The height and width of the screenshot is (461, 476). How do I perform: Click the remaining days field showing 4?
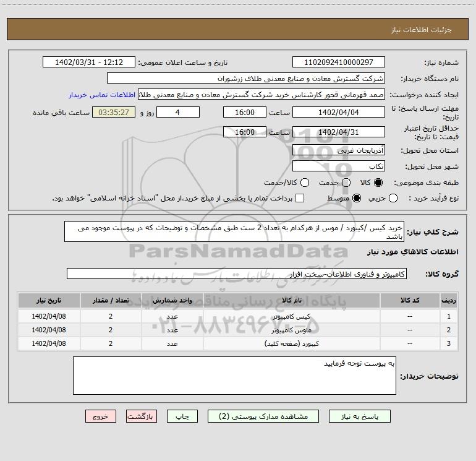coord(178,112)
